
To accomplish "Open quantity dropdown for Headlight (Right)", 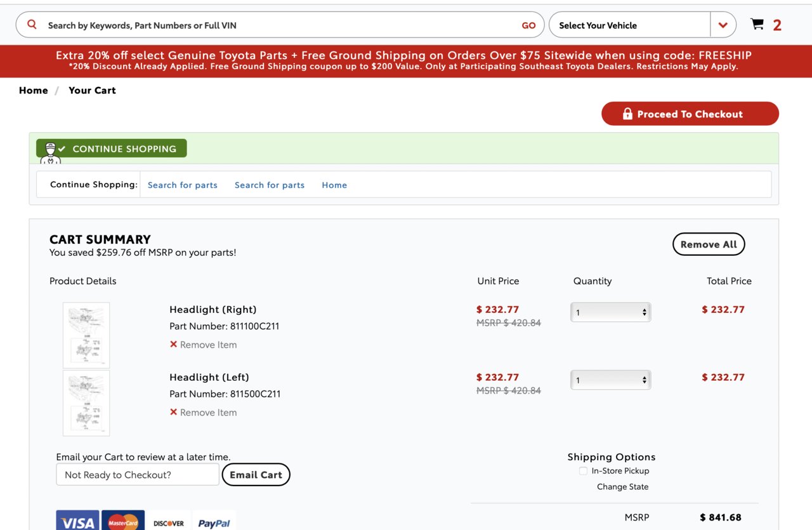I will pos(610,312).
